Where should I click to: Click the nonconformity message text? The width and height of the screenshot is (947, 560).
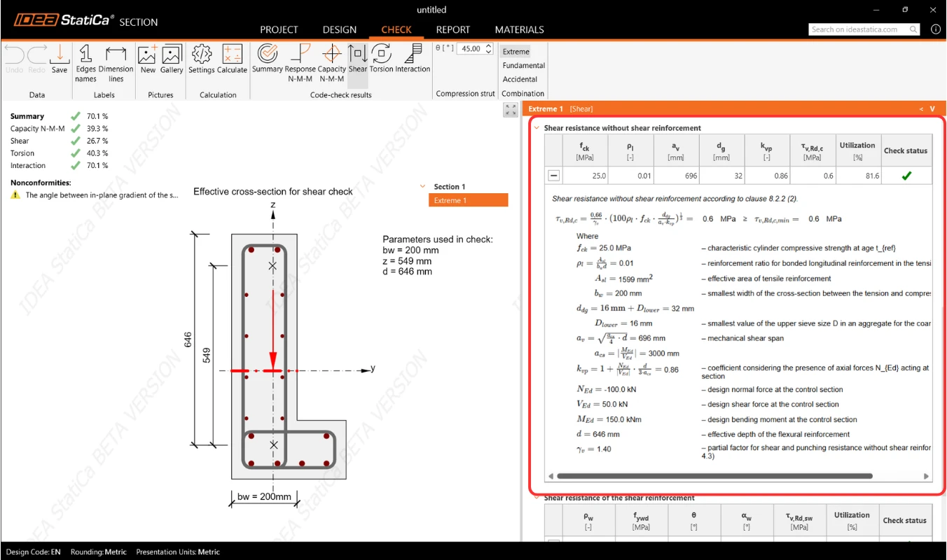click(x=102, y=195)
